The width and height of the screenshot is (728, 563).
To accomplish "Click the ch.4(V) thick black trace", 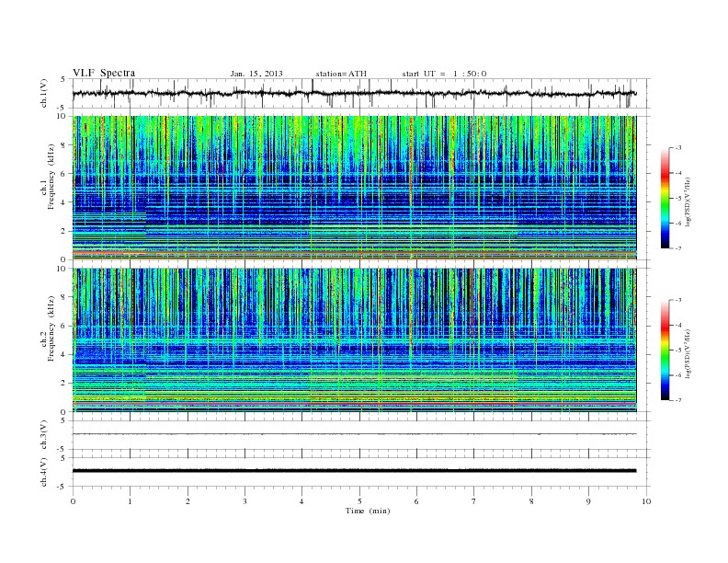I will 354,471.
